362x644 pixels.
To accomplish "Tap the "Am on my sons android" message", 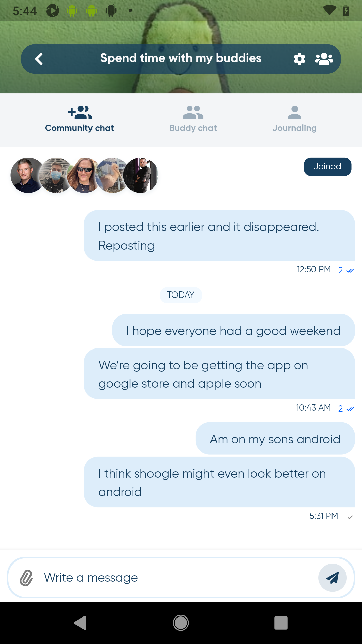I will [275, 439].
